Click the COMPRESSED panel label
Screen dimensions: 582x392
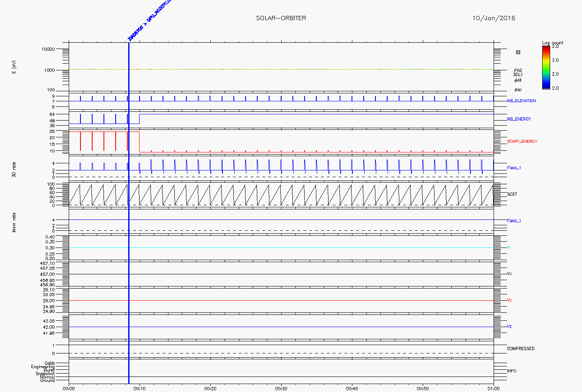521,349
